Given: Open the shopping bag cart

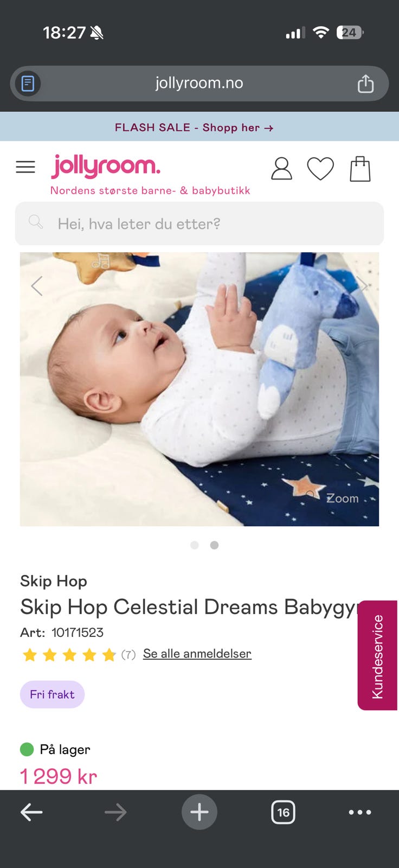Looking at the screenshot, I should coord(360,169).
